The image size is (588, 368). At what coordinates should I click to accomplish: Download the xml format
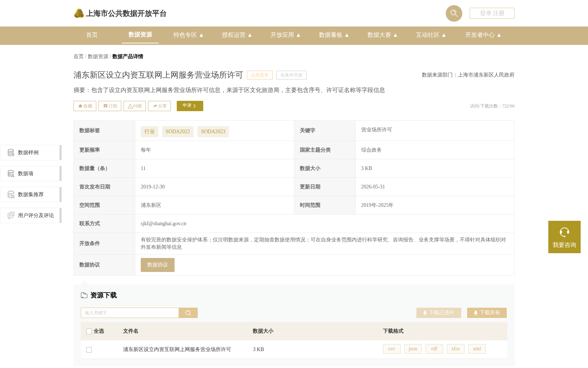click(x=477, y=349)
